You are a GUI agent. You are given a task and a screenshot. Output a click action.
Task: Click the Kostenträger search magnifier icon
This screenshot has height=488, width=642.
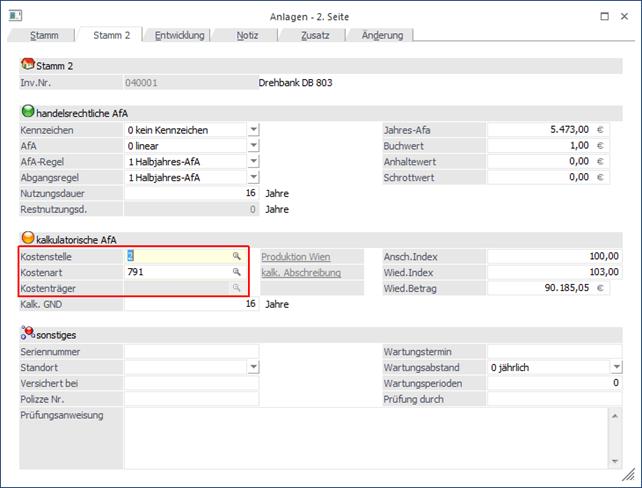(237, 288)
